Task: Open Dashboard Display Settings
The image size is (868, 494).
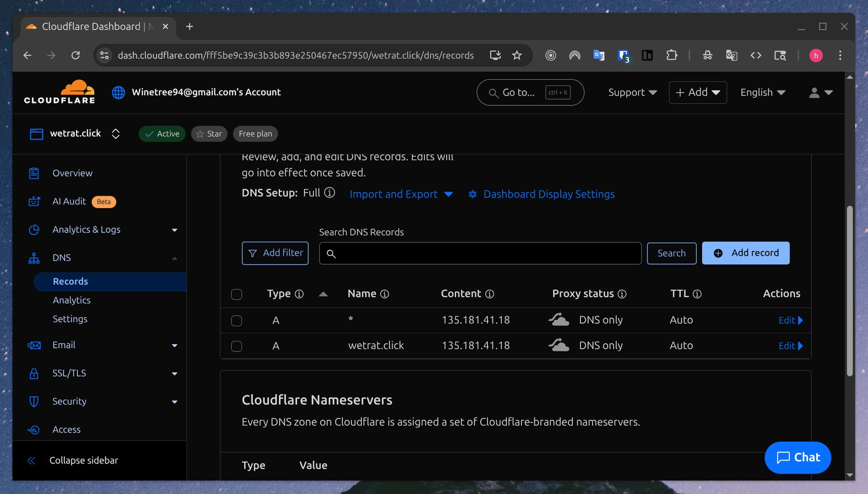Action: (x=541, y=194)
